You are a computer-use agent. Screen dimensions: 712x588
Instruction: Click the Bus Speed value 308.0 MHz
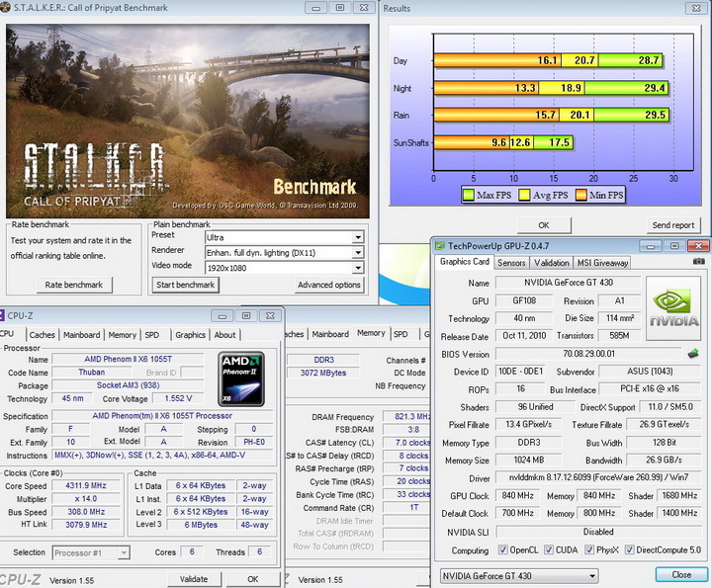tap(86, 512)
